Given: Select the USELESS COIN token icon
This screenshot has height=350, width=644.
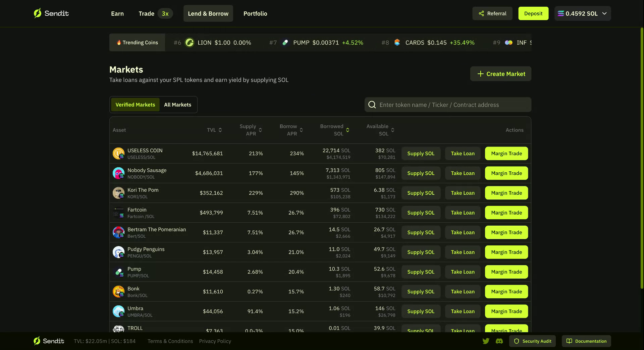Looking at the screenshot, I should coord(118,153).
